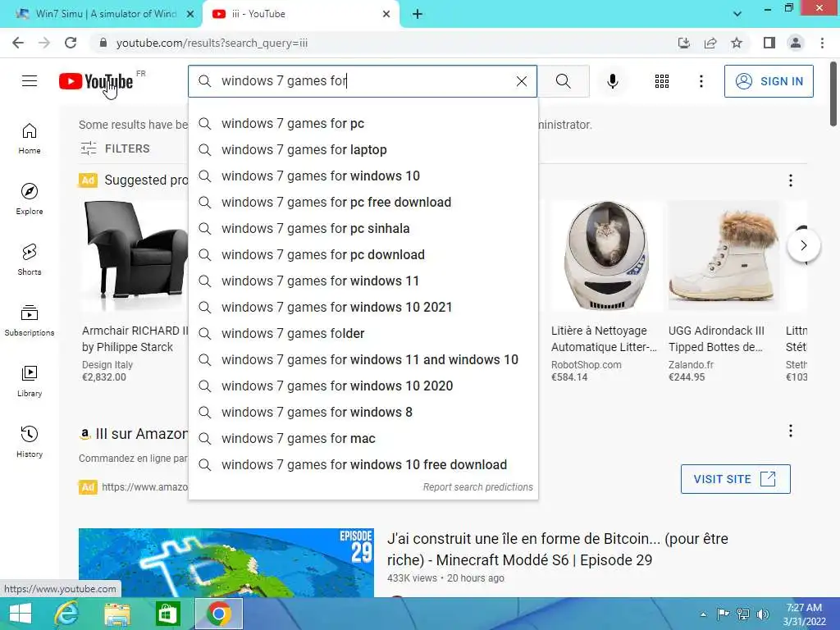Screen dimensions: 840x630
Task: Click inside the YouTube search field
Action: coord(364,81)
